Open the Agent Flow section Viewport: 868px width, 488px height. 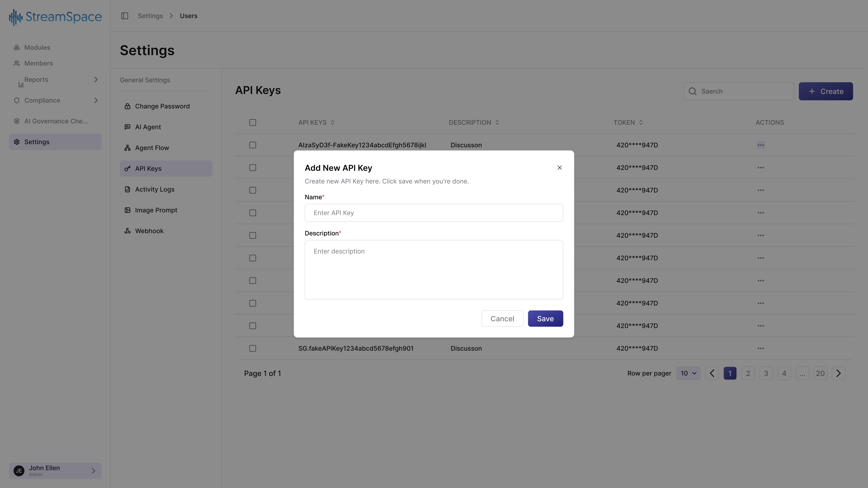point(166,148)
